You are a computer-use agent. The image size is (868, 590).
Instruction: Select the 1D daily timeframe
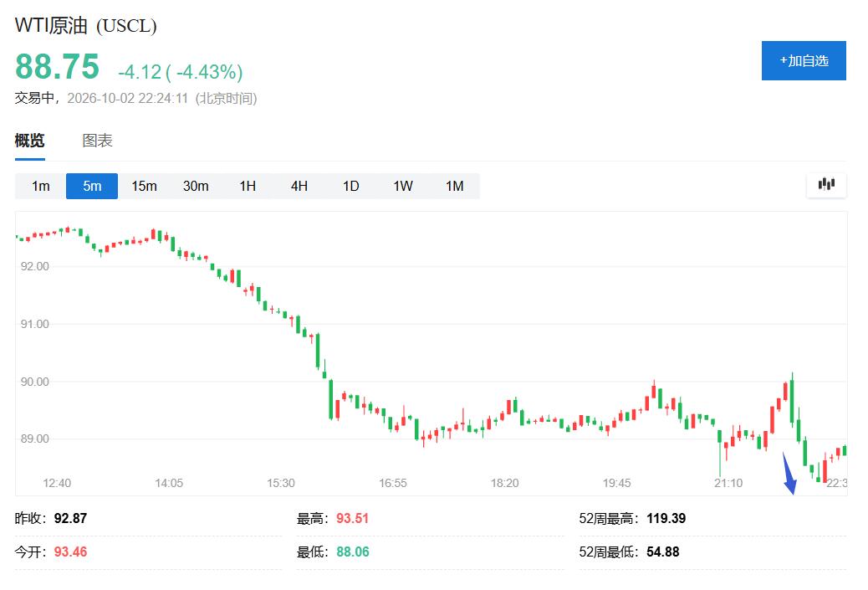pyautogui.click(x=351, y=186)
